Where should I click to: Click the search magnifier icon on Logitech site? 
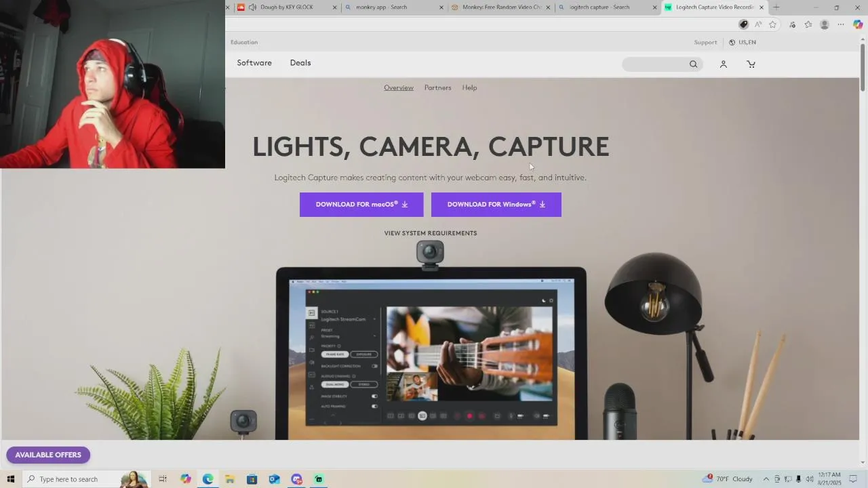(x=693, y=64)
